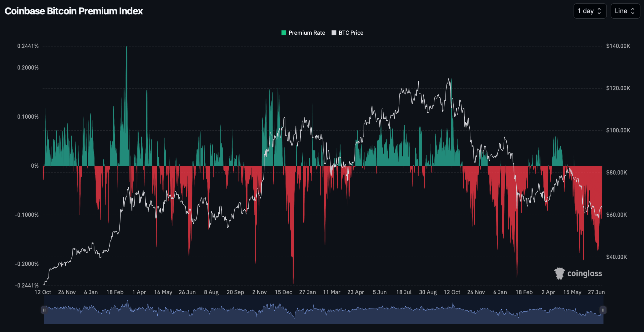Click the 1 Apr date label
Screen dimensions: 644x332
[x=139, y=292]
